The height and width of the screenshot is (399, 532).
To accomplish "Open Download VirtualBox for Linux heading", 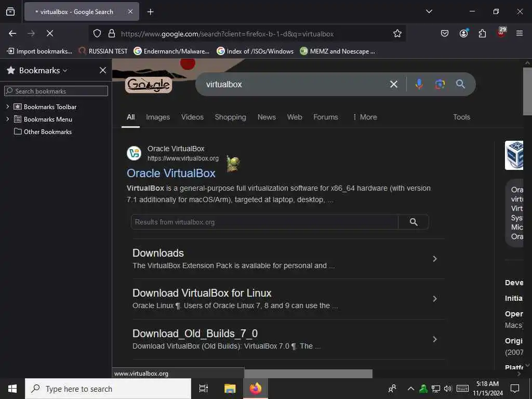I will (x=202, y=293).
